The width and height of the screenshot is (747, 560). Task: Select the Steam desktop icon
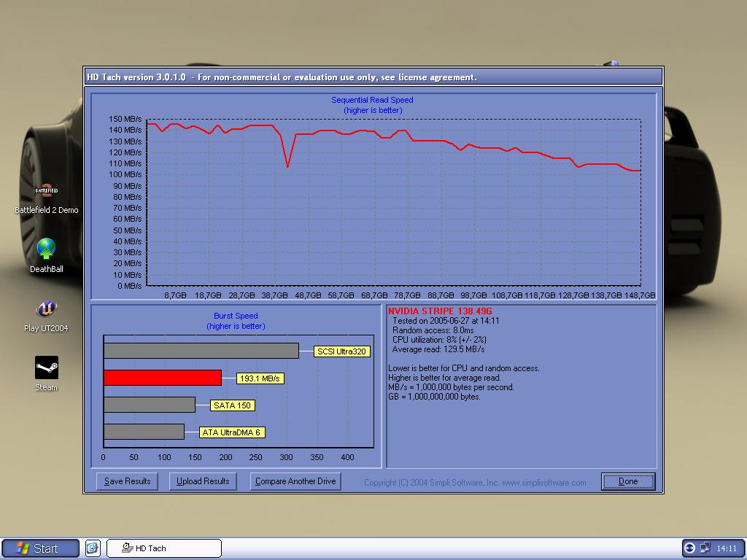(x=46, y=374)
